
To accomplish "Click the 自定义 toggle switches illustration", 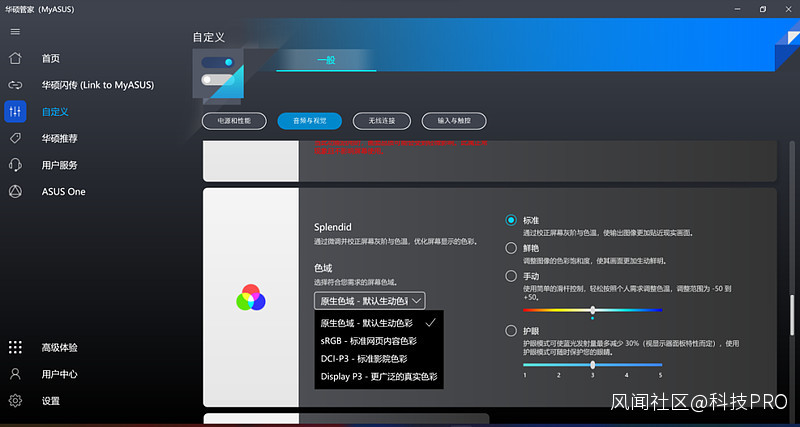I will [218, 72].
